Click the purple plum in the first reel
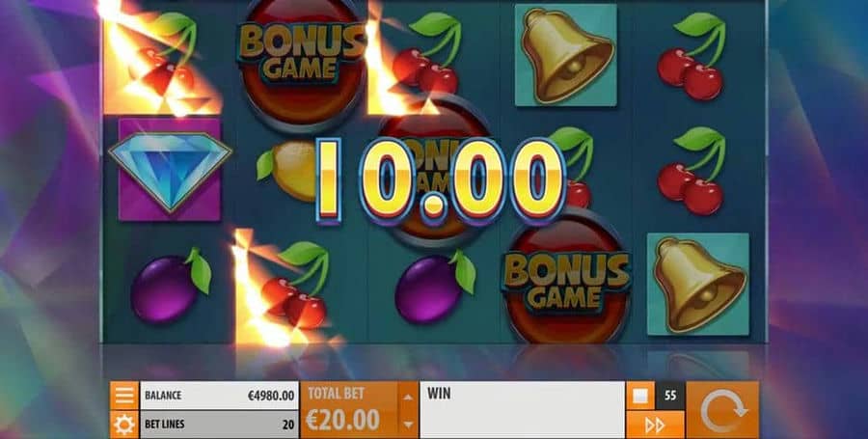Screen dimensions: 868x439 pyautogui.click(x=171, y=287)
